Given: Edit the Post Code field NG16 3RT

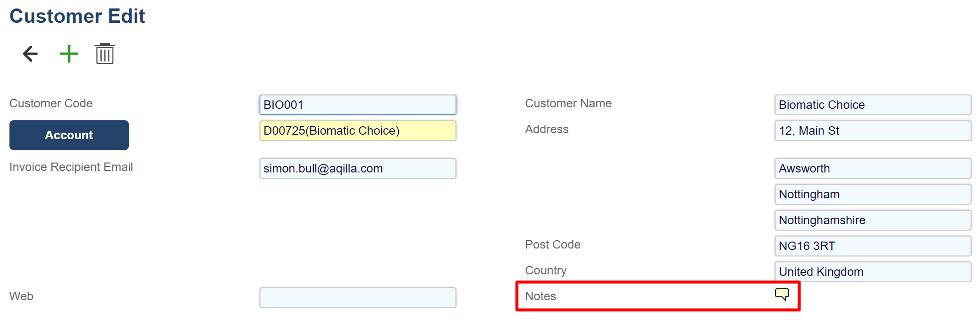Looking at the screenshot, I should (873, 246).
